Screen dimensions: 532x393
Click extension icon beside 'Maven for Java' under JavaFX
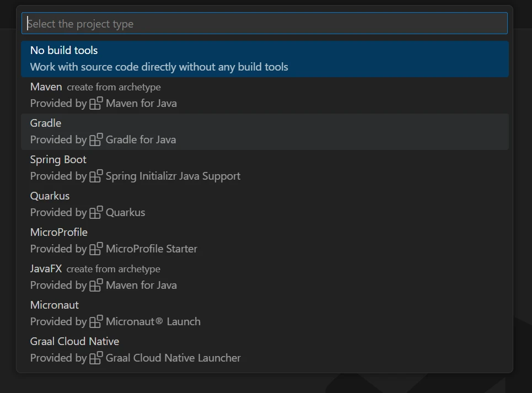click(x=96, y=285)
